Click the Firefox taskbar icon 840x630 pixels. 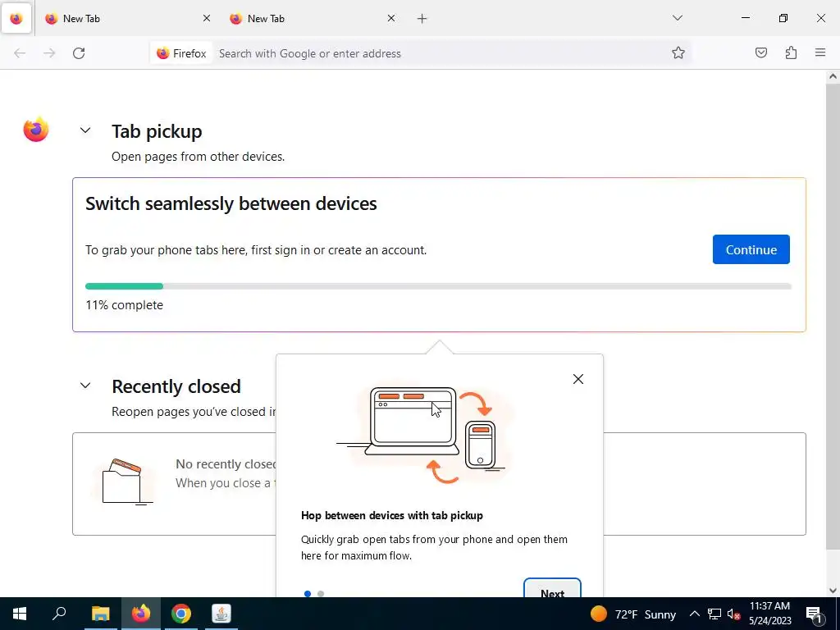click(x=141, y=614)
